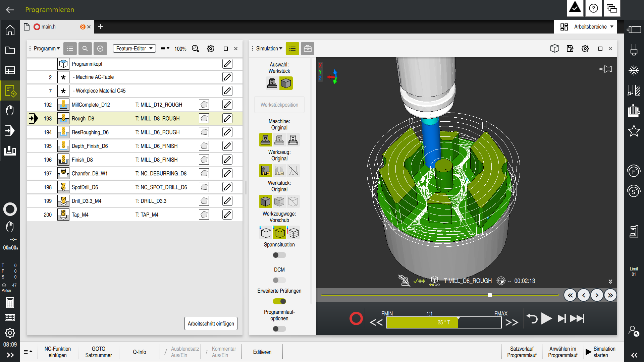Screen dimensions: 644x362
Task: Disable Erweiterte Prüfungen switch
Action: [x=279, y=301]
